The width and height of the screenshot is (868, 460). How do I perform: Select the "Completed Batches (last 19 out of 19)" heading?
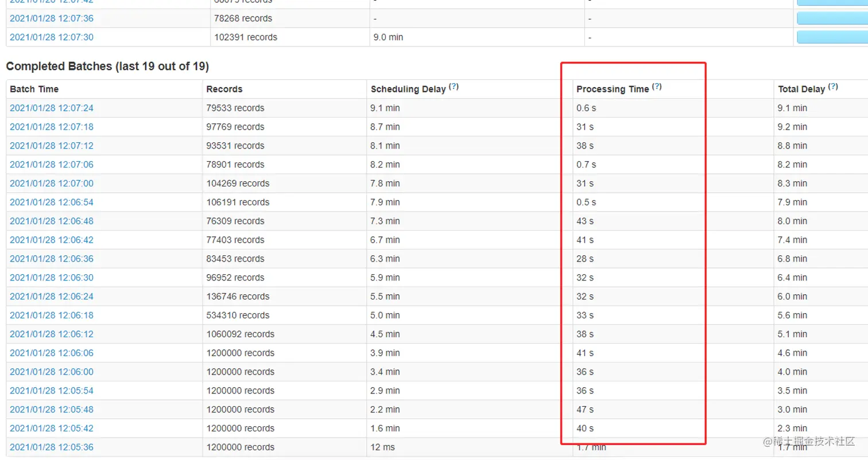pyautogui.click(x=107, y=67)
